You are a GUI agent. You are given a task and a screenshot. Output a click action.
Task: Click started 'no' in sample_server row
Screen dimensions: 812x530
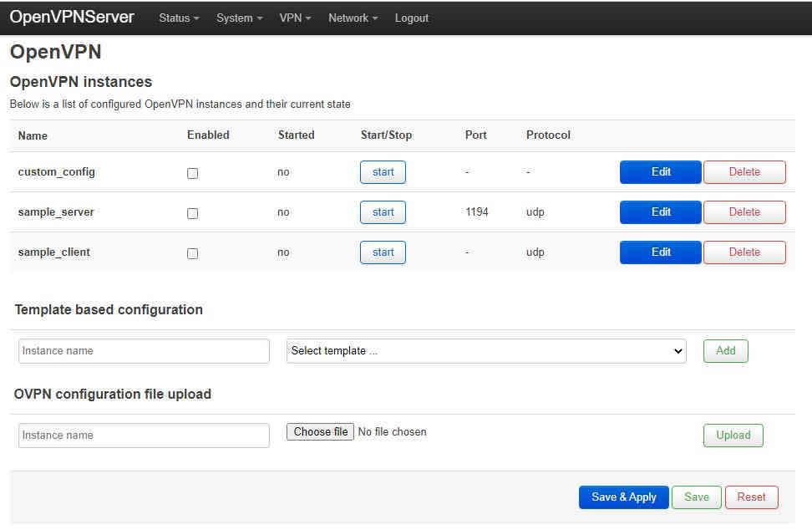click(283, 212)
